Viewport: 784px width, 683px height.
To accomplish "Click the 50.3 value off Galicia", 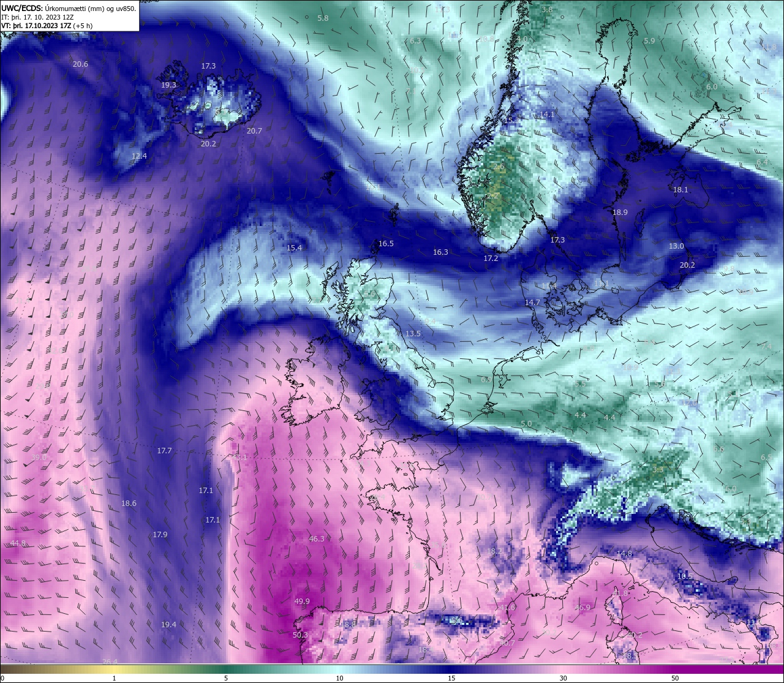I will [300, 635].
